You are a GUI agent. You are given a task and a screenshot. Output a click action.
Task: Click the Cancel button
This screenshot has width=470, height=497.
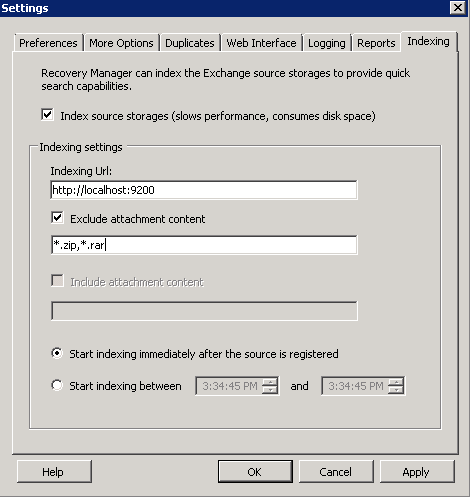pos(336,472)
